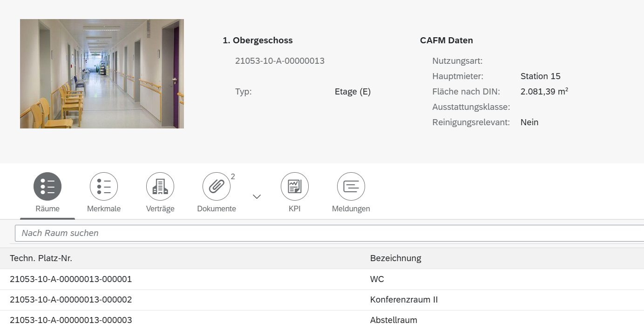Screen dimensions: 644x330
Task: Choose entry 21053-10-A-00000013-000003
Action: 71,320
